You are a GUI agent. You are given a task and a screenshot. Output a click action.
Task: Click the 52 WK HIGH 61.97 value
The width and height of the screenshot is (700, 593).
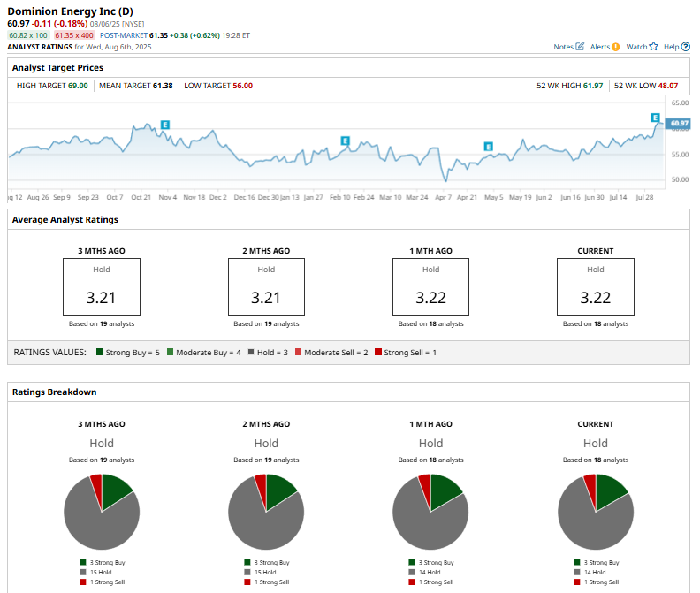[x=593, y=86]
